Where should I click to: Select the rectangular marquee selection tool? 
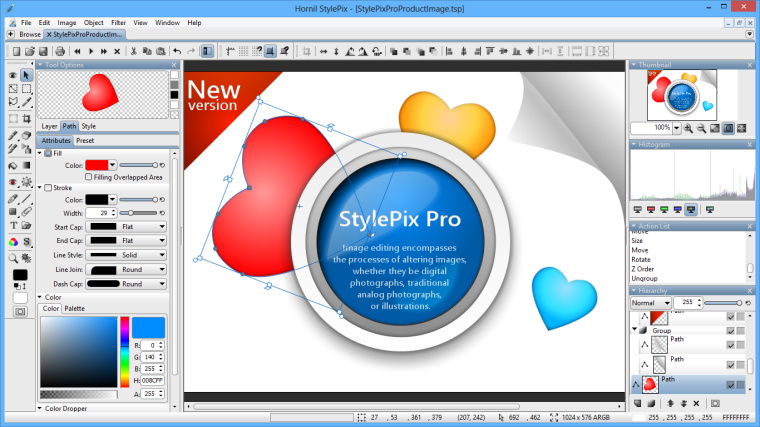[x=26, y=89]
